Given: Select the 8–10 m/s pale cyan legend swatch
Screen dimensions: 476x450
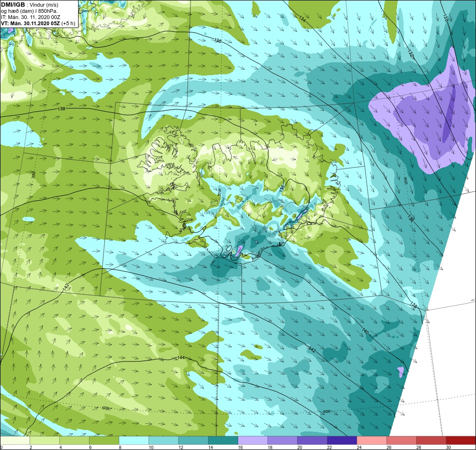Looking at the screenshot, I should click(134, 440).
